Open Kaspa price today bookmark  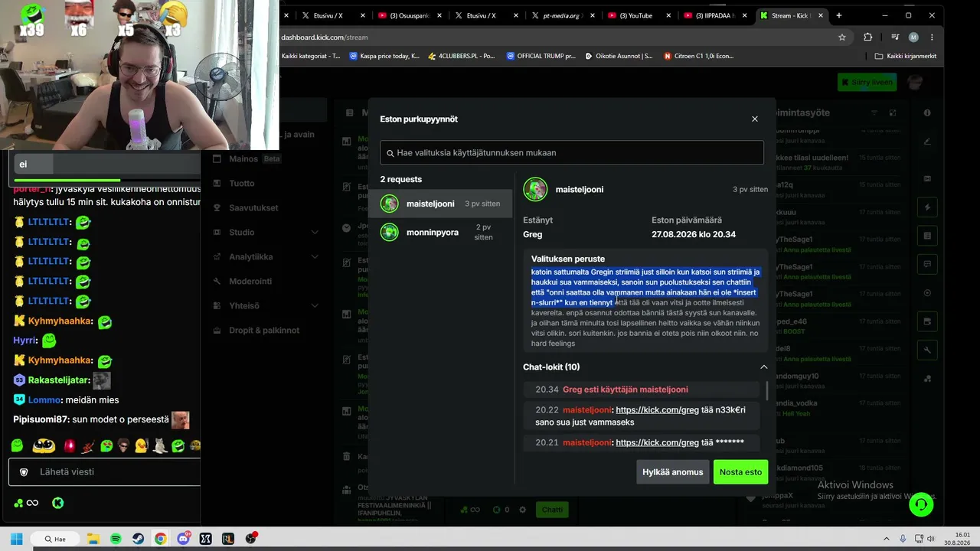(x=384, y=56)
